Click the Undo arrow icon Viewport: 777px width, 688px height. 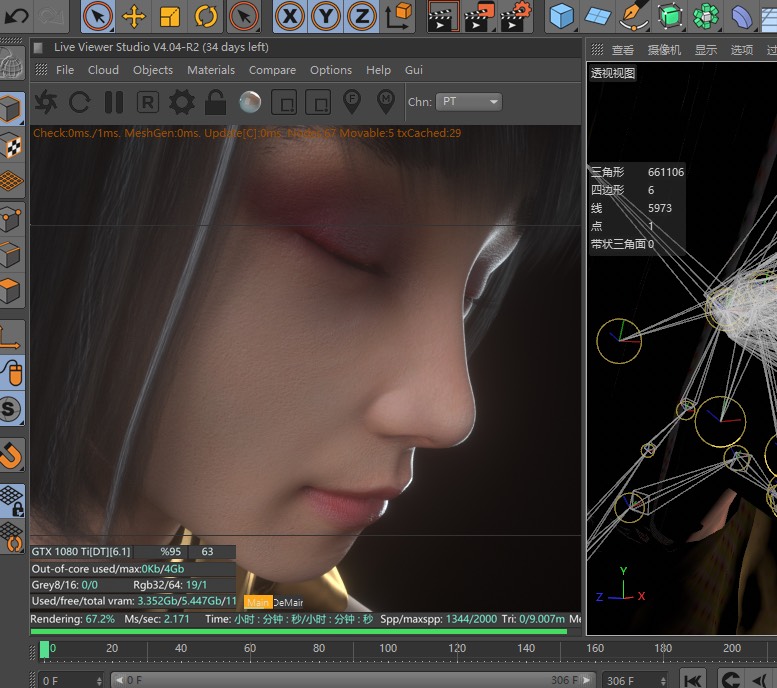tap(16, 16)
